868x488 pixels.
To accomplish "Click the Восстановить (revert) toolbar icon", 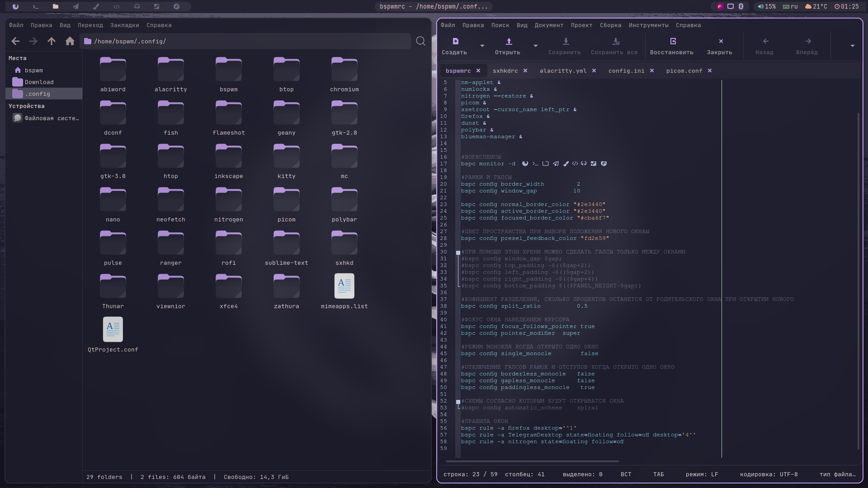I will 673,41.
